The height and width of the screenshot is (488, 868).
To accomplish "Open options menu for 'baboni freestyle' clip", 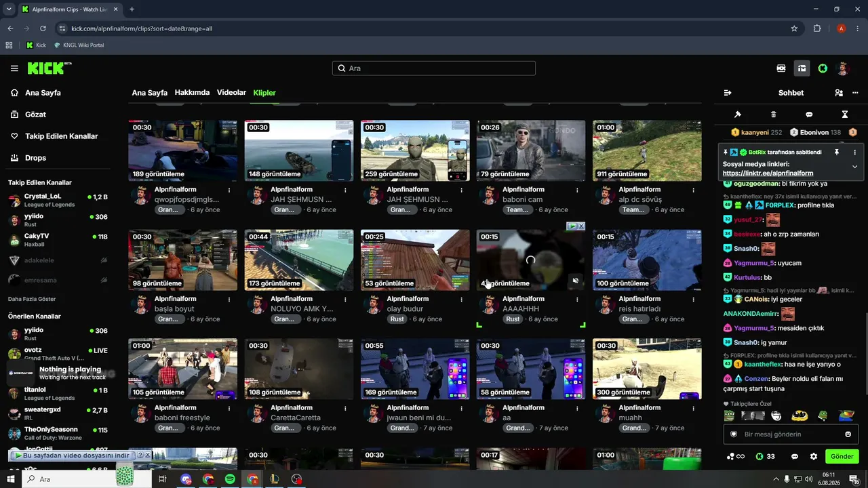I will click(229, 408).
